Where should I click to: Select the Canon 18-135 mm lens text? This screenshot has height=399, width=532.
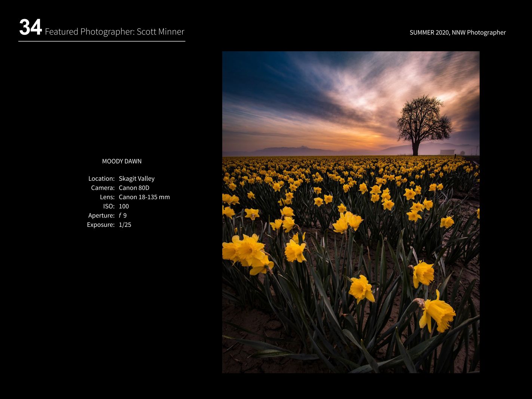(144, 197)
